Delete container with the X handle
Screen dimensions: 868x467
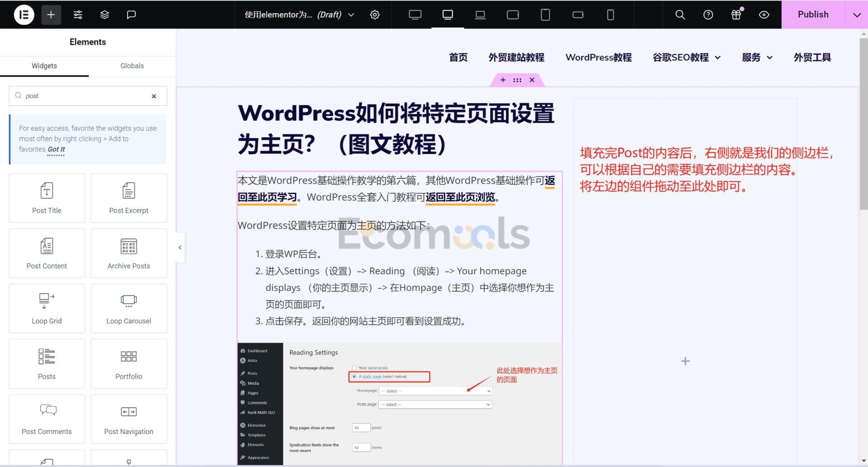pyautogui.click(x=532, y=80)
